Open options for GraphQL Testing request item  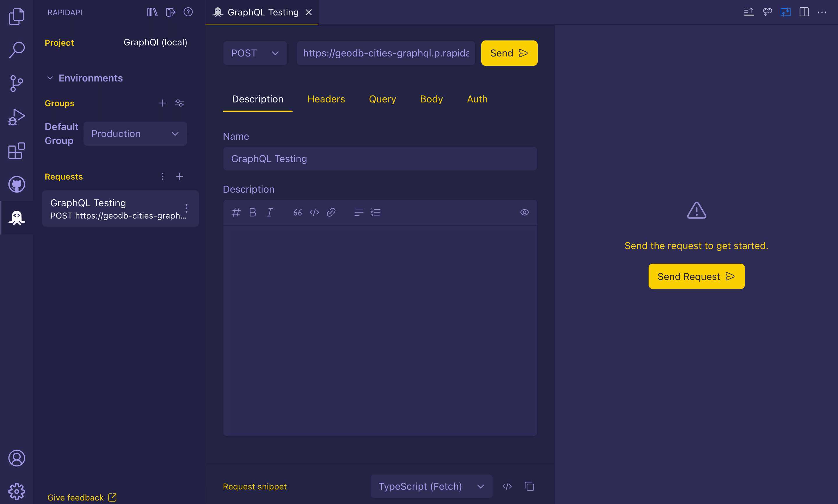tap(187, 208)
